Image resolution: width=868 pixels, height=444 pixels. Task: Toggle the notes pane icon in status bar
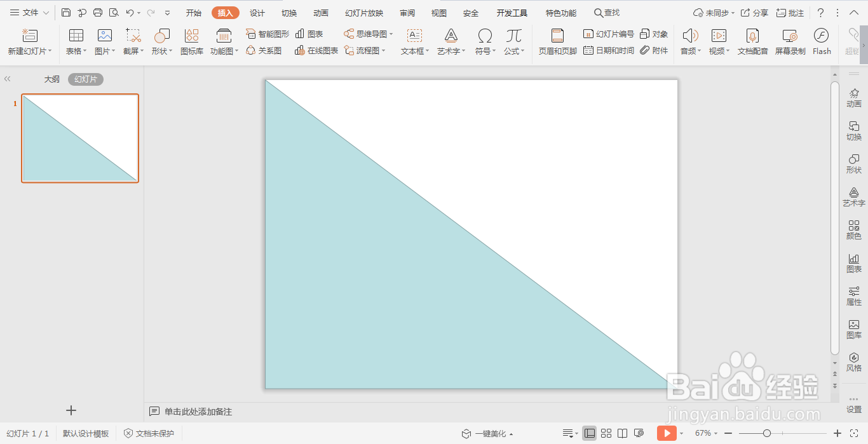click(569, 433)
